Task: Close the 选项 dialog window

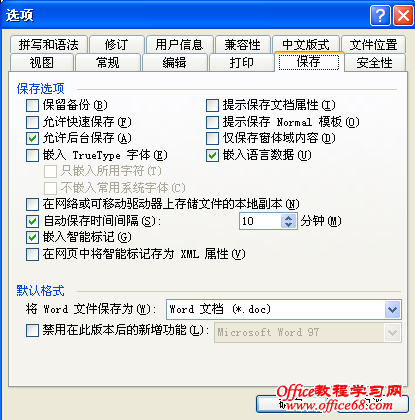Action: [x=403, y=15]
